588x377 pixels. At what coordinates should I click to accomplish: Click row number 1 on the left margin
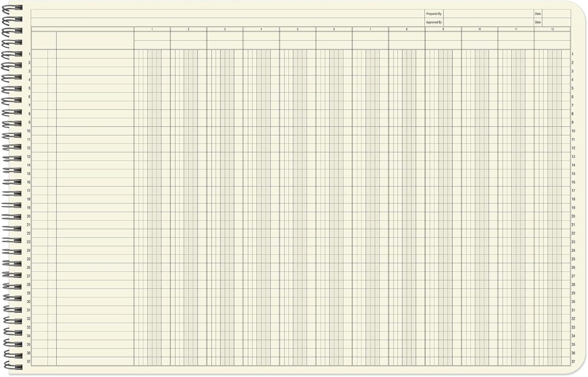tap(29, 54)
